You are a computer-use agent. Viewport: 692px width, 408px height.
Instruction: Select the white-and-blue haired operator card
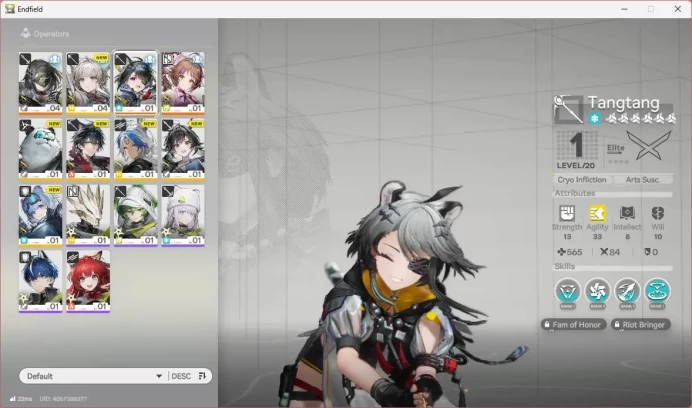[135, 149]
